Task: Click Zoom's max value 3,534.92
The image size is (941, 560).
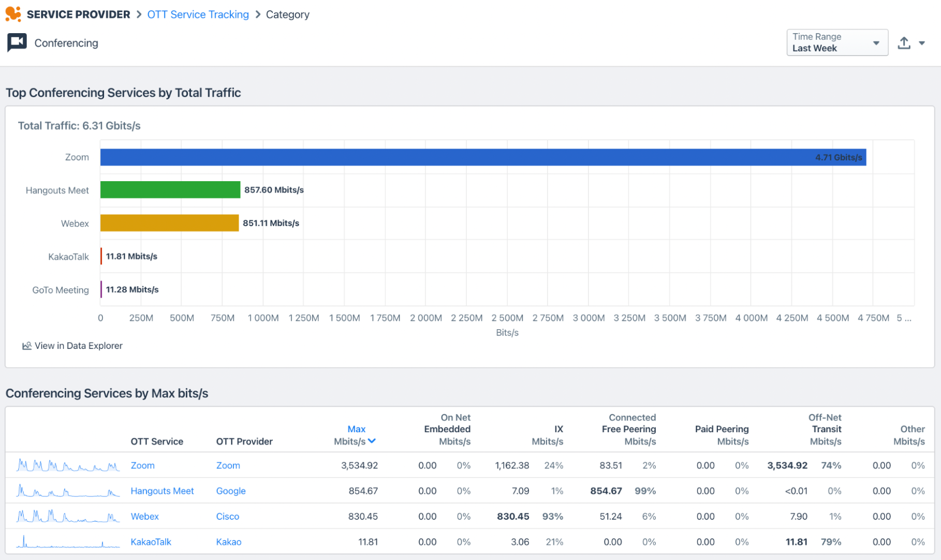Action: 359,465
